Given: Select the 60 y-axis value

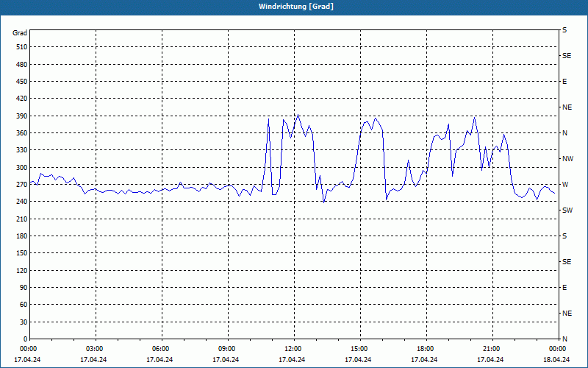Looking at the screenshot, I should [24, 305].
